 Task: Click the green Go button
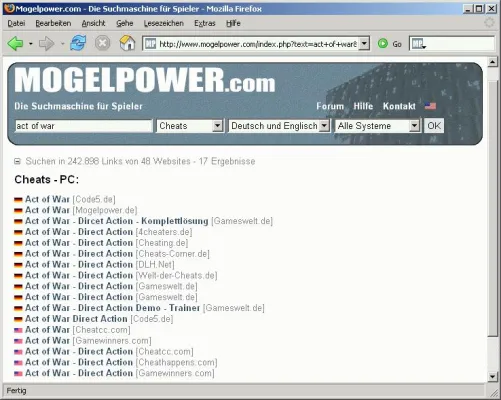click(389, 44)
